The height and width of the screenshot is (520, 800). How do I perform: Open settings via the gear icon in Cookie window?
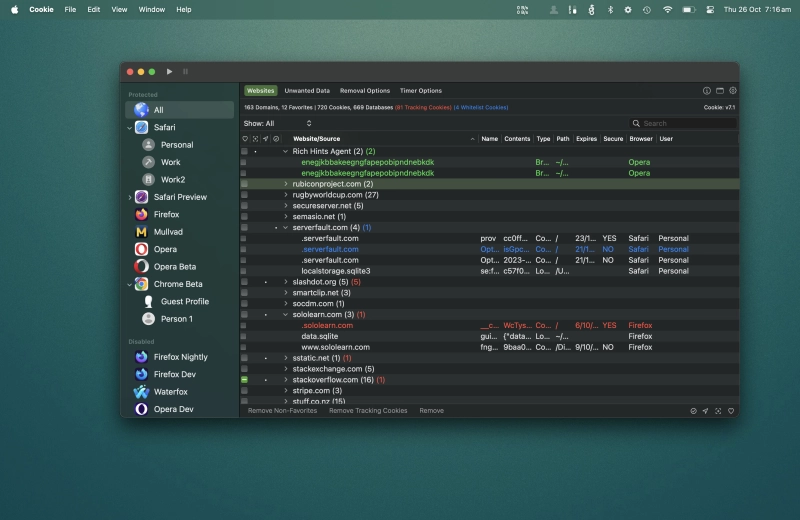(733, 91)
